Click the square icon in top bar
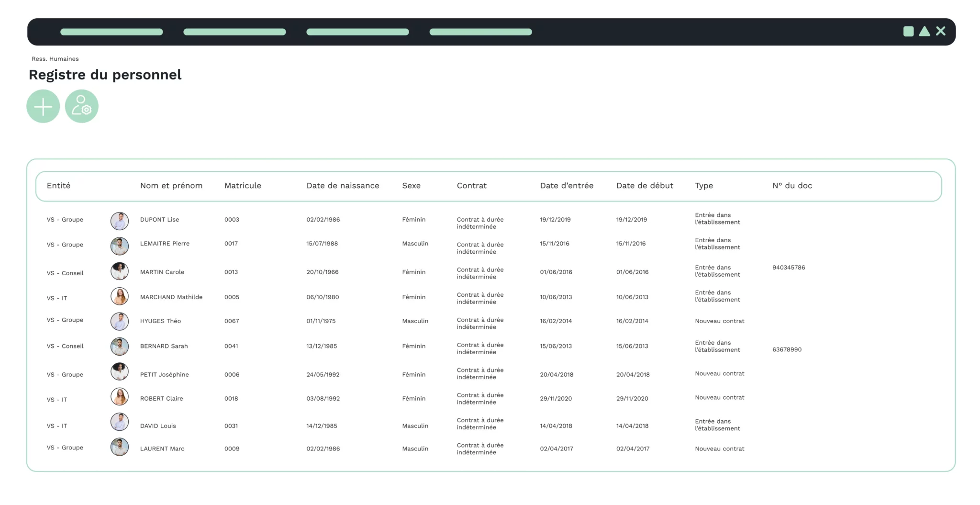Screen dimensions: 980x505 click(908, 32)
